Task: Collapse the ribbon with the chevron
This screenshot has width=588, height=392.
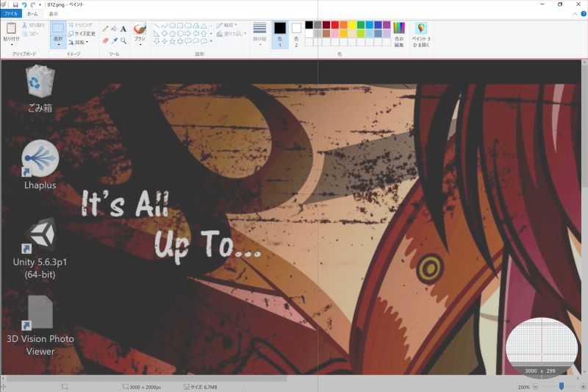Action: click(x=575, y=14)
